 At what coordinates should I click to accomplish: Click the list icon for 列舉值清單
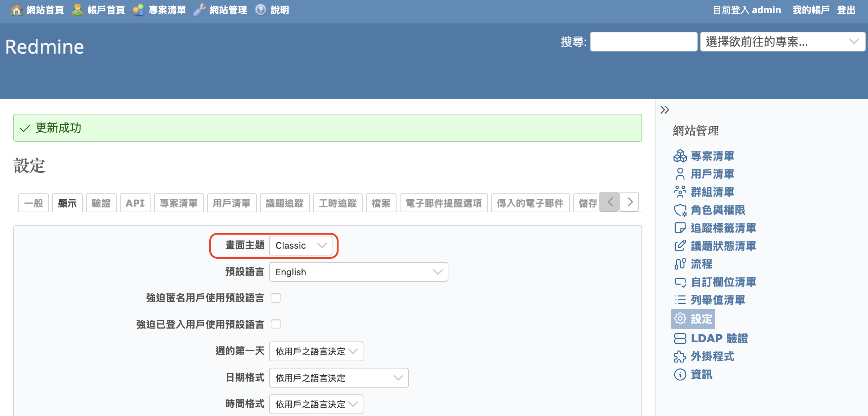pos(680,300)
